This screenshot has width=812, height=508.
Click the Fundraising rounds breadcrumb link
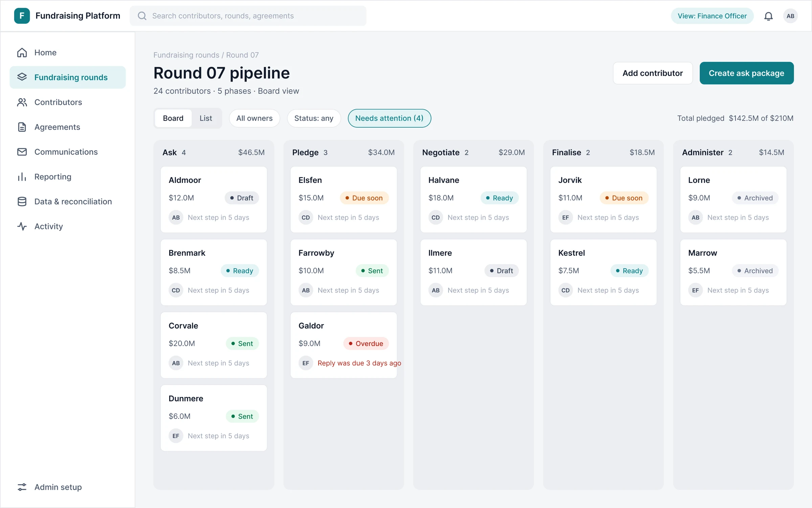tap(186, 55)
